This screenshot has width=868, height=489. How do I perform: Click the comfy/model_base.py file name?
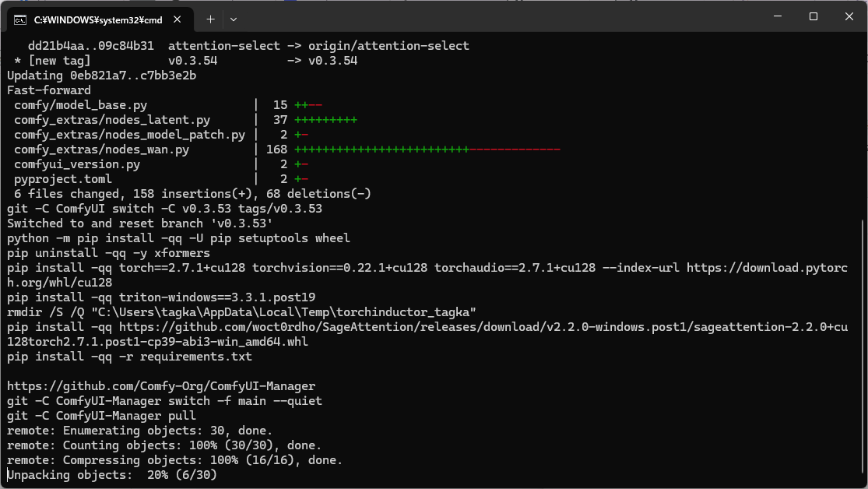pos(80,105)
